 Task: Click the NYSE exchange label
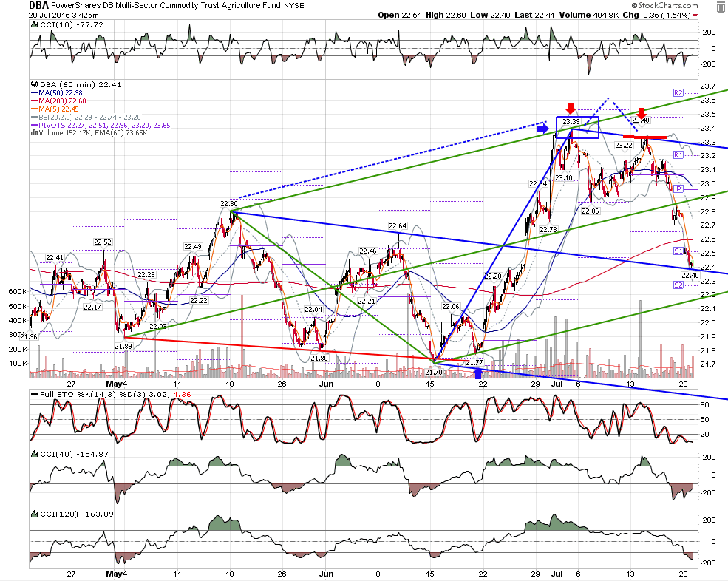[x=294, y=6]
